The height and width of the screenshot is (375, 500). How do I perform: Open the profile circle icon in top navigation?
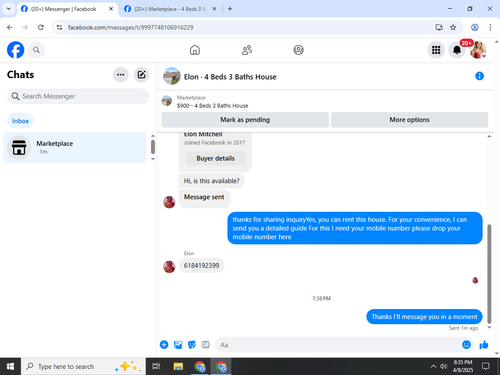298,50
